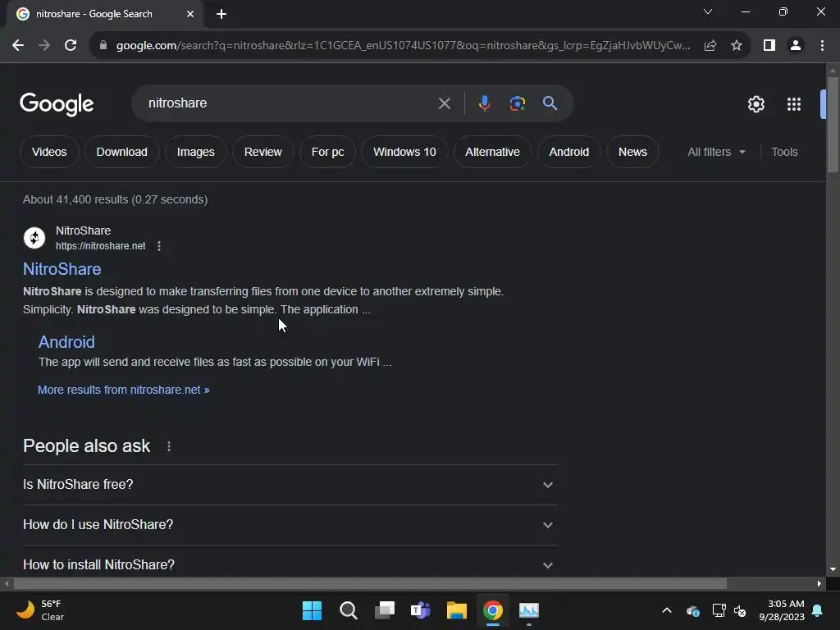Open Task View on the taskbar
The image size is (840, 630).
385,610
